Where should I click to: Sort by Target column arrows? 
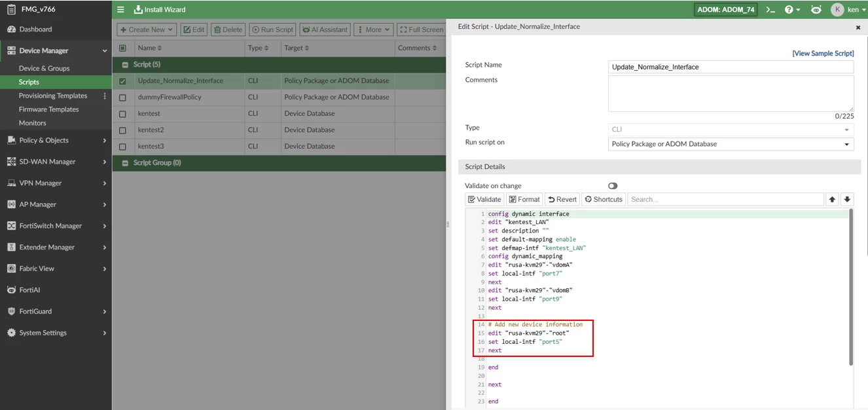tap(308, 48)
